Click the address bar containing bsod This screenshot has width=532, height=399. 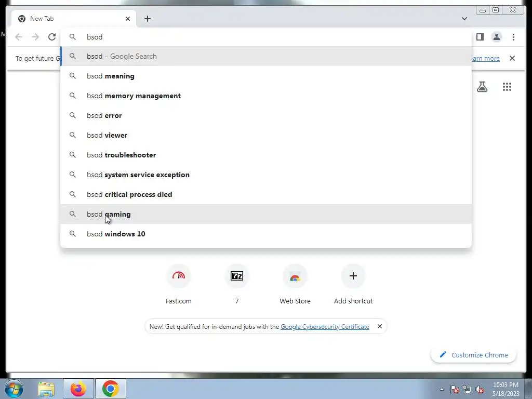point(266,37)
